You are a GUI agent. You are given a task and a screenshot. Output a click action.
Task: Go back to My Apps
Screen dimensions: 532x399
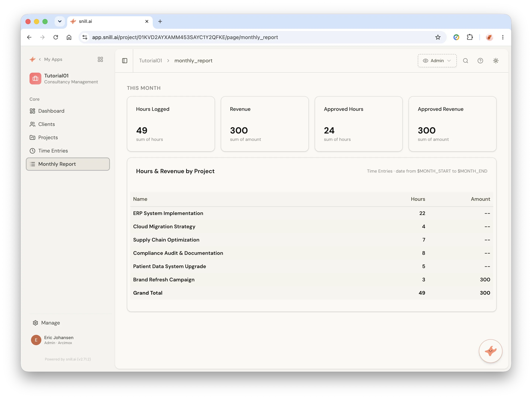coord(53,59)
